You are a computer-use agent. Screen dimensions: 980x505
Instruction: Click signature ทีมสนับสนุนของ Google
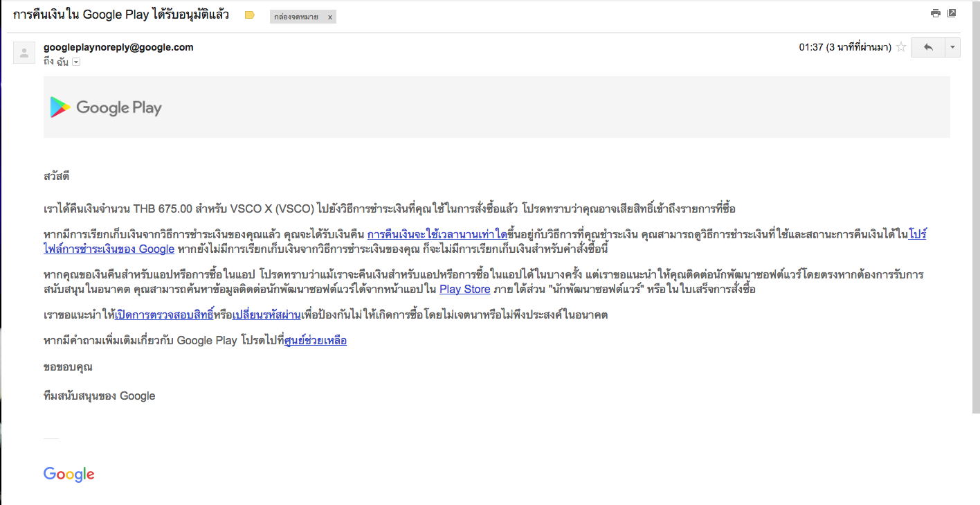100,396
